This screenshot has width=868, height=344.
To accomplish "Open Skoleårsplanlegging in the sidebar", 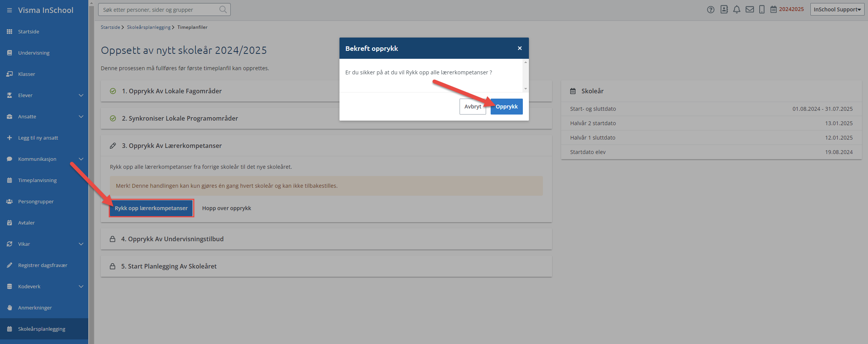I will tap(44, 329).
